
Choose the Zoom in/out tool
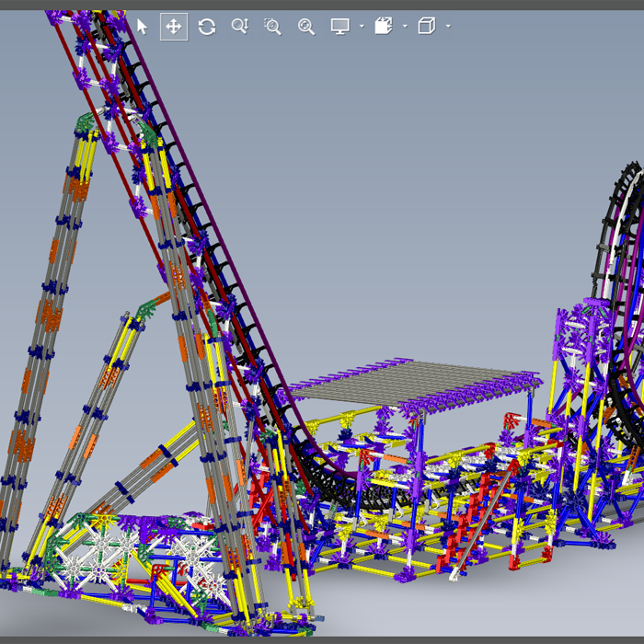240,27
